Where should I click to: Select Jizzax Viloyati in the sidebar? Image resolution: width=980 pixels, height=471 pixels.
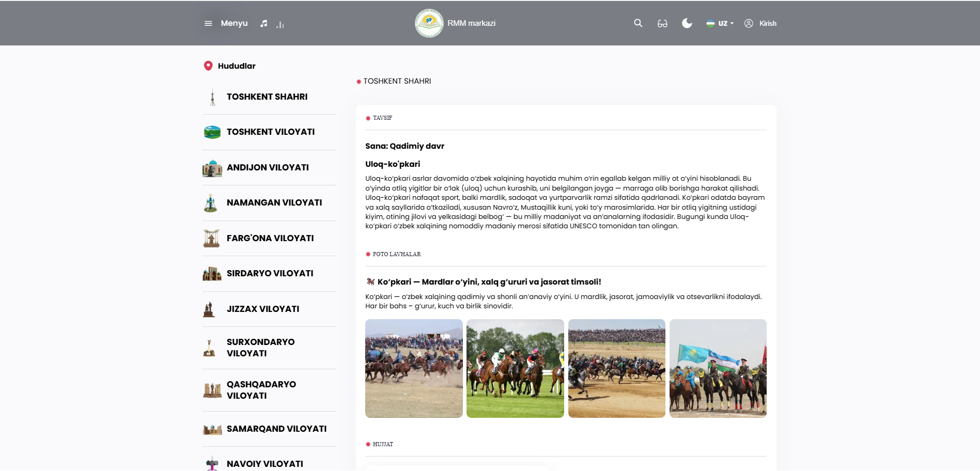[263, 309]
